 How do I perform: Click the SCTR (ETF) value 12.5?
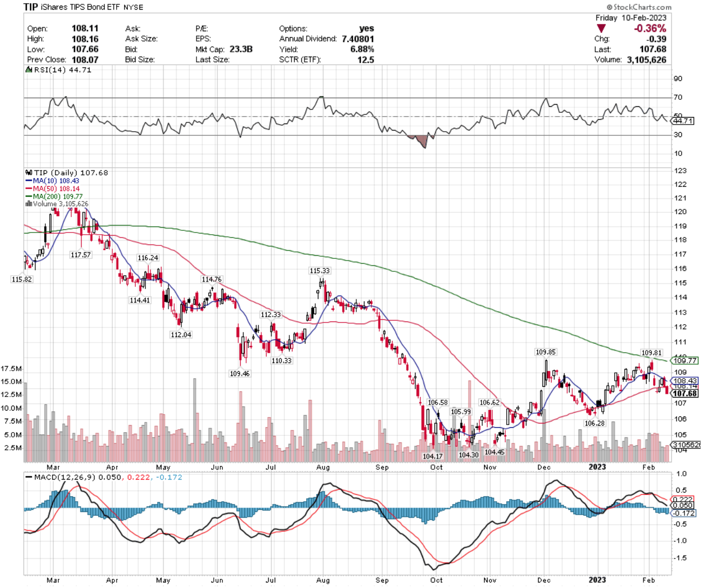(365, 59)
